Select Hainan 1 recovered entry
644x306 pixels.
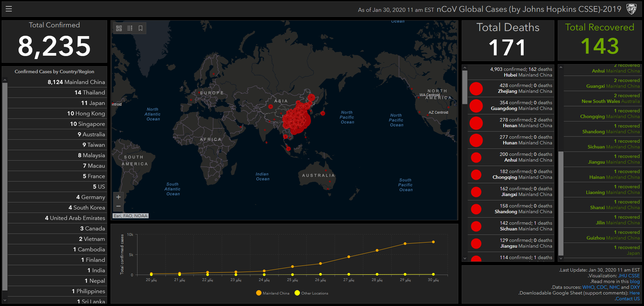(602, 174)
